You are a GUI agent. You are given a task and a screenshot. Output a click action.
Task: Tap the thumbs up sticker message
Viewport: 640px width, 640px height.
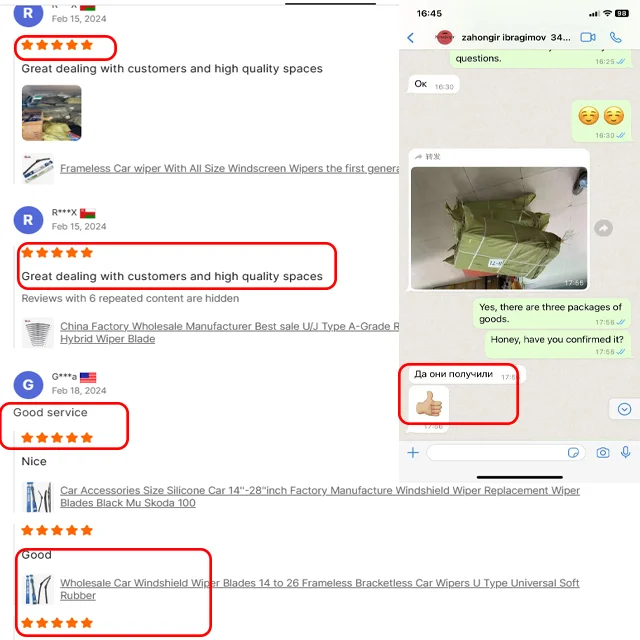pyautogui.click(x=429, y=404)
